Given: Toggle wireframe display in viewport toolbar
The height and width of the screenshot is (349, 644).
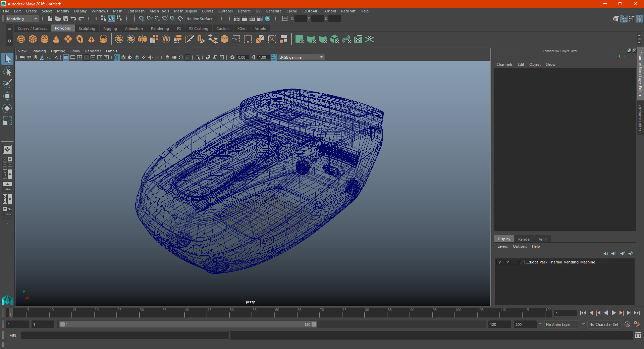Looking at the screenshot, I should click(117, 58).
